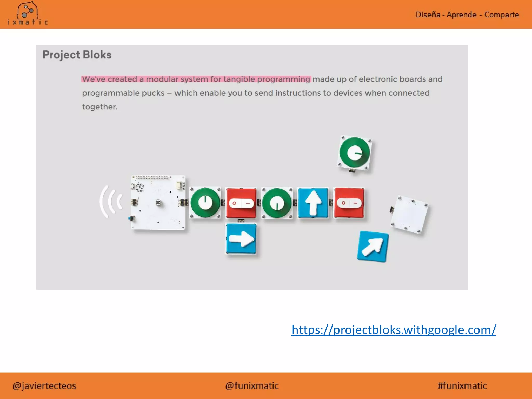The image size is (532, 399).
Task: Select the blue right-arrow puck
Action: [x=241, y=238]
